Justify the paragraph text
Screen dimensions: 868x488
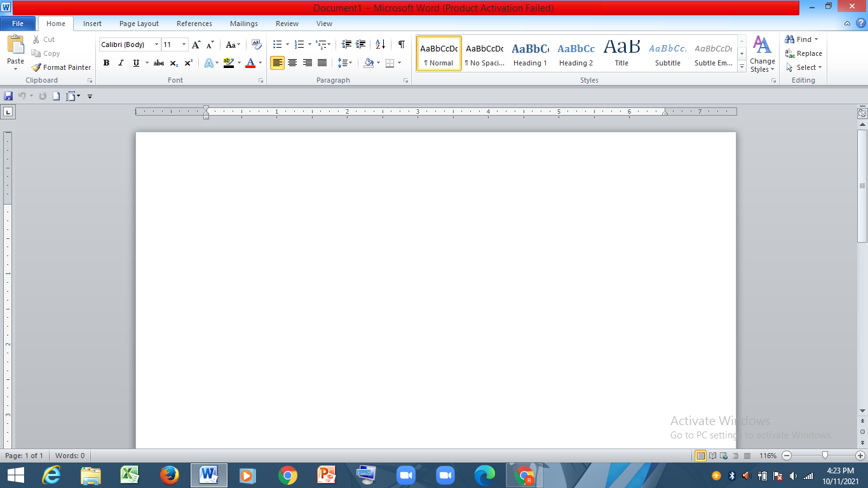tap(322, 63)
